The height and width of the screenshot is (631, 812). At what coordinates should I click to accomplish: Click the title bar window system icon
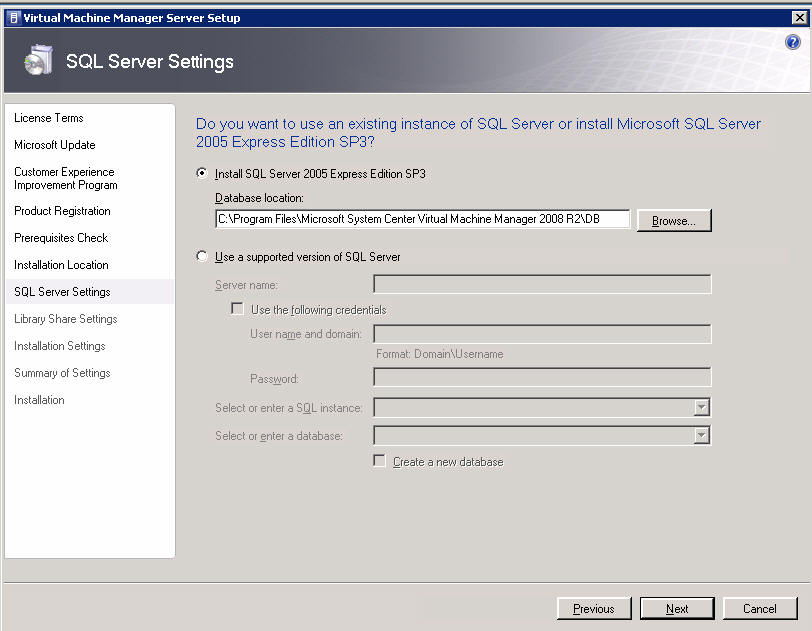click(14, 18)
